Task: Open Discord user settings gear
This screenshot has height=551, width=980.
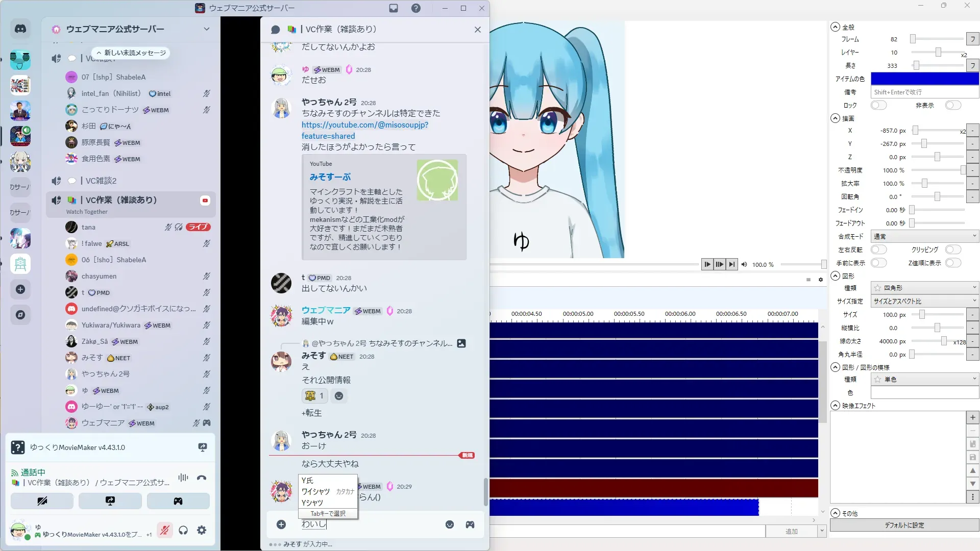Action: click(202, 531)
